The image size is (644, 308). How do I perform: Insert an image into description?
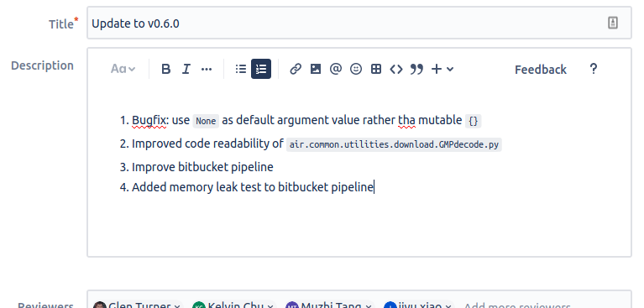point(316,69)
